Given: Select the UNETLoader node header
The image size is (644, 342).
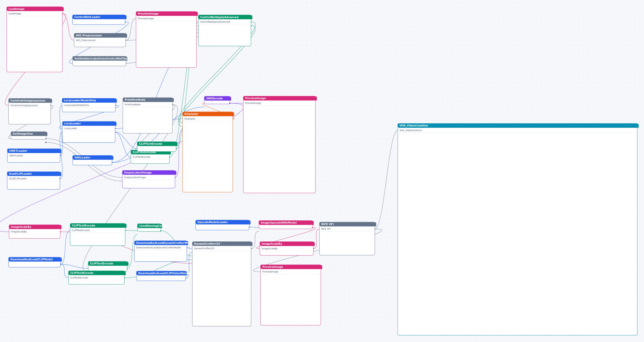Looking at the screenshot, I should click(x=34, y=151).
